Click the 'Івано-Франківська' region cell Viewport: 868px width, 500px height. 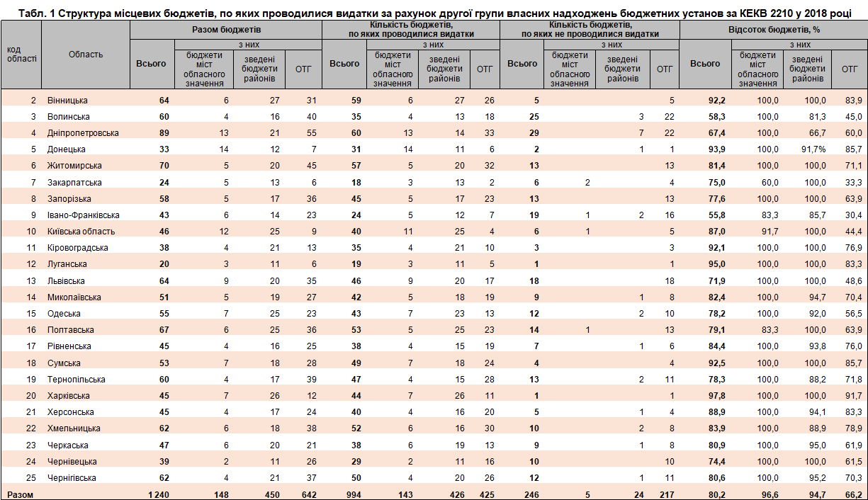83,215
